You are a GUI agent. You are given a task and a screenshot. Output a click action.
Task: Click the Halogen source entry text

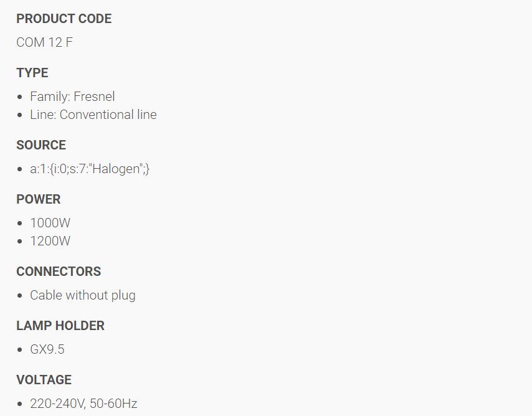pyautogui.click(x=90, y=169)
